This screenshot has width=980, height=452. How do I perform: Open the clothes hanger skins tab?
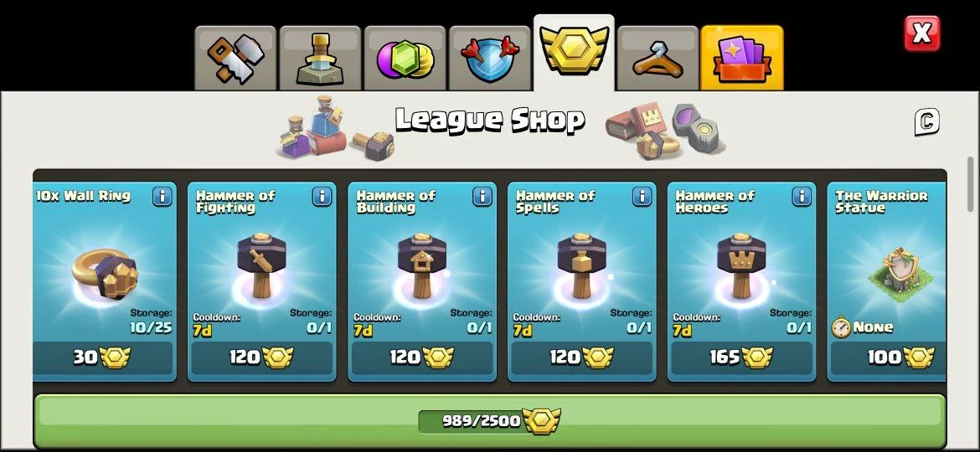658,58
